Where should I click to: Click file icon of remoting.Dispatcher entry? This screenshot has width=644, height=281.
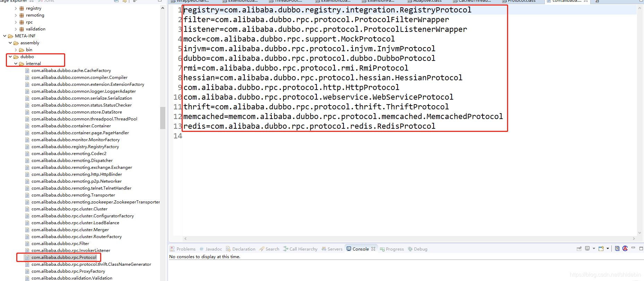(x=27, y=161)
